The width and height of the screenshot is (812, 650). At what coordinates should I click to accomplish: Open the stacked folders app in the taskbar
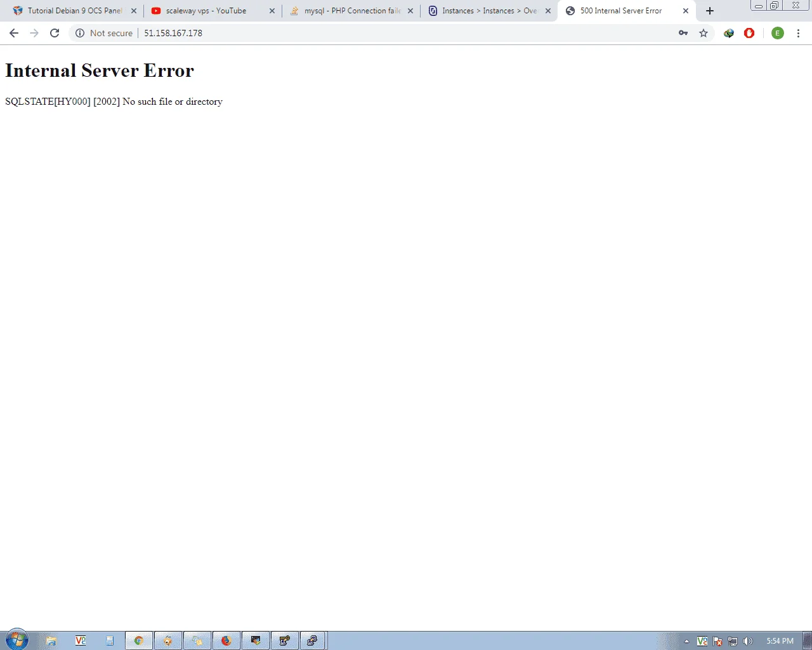[x=197, y=641]
